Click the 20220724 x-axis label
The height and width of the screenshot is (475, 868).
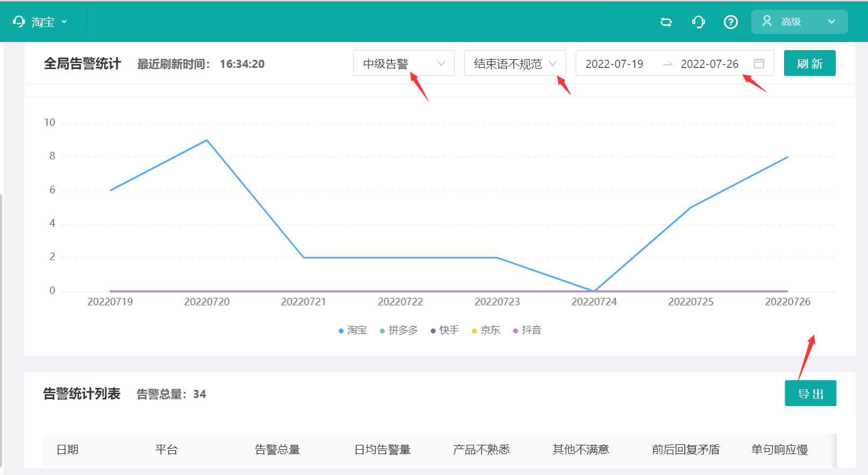594,302
